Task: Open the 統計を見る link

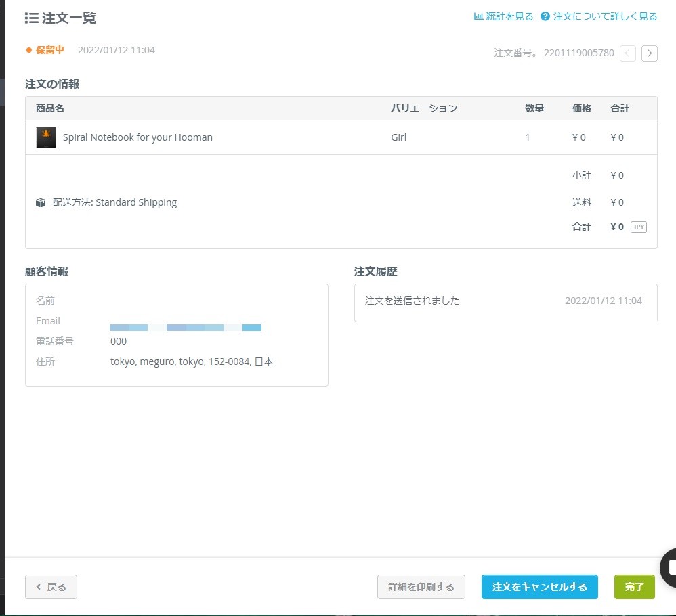Action: (x=509, y=16)
